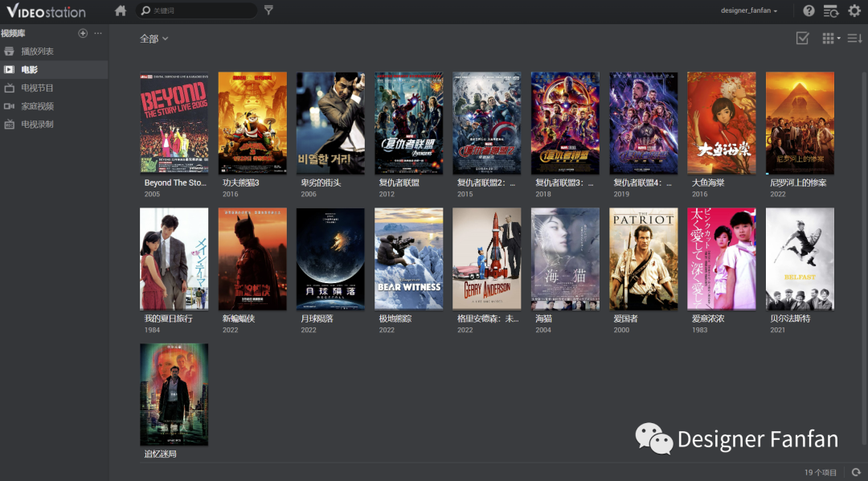The height and width of the screenshot is (481, 868).
Task: Open the 格里安德森 poster
Action: [x=486, y=259]
